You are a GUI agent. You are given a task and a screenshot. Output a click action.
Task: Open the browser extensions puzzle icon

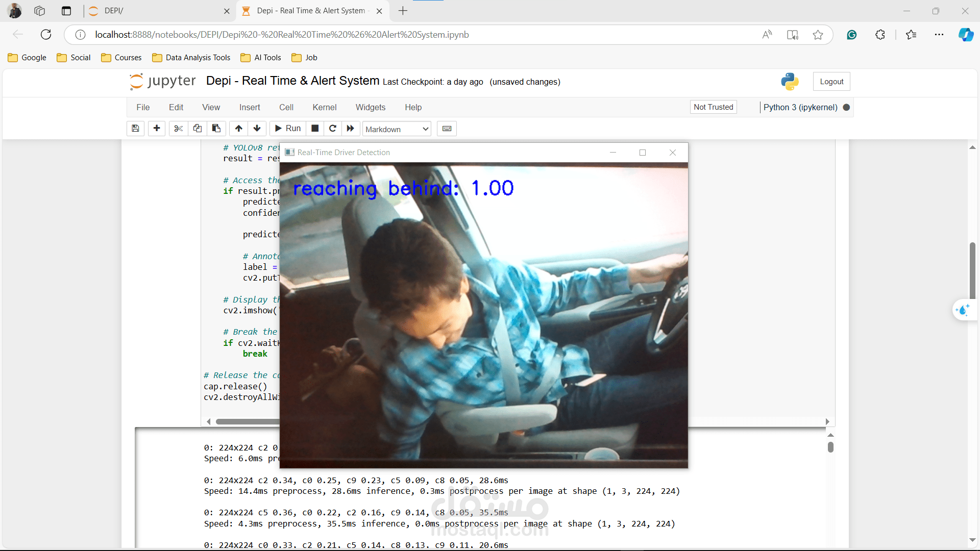[880, 35]
